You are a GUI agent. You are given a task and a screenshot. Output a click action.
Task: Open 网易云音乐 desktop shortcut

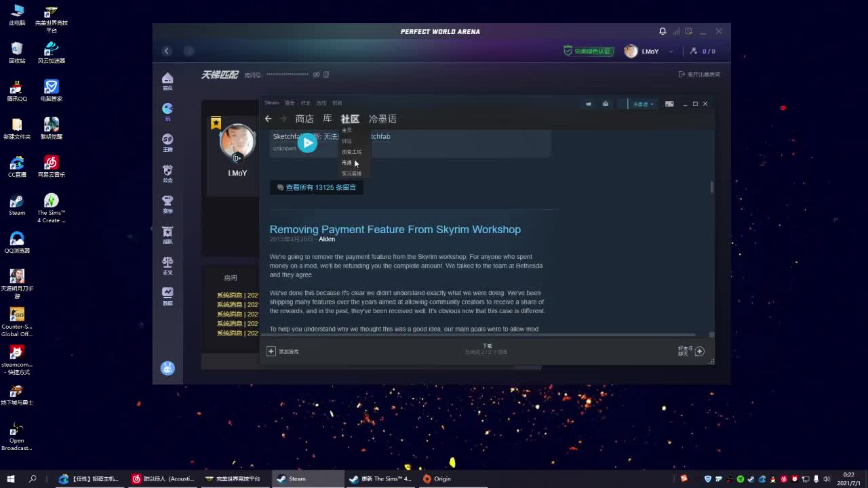coord(52,167)
